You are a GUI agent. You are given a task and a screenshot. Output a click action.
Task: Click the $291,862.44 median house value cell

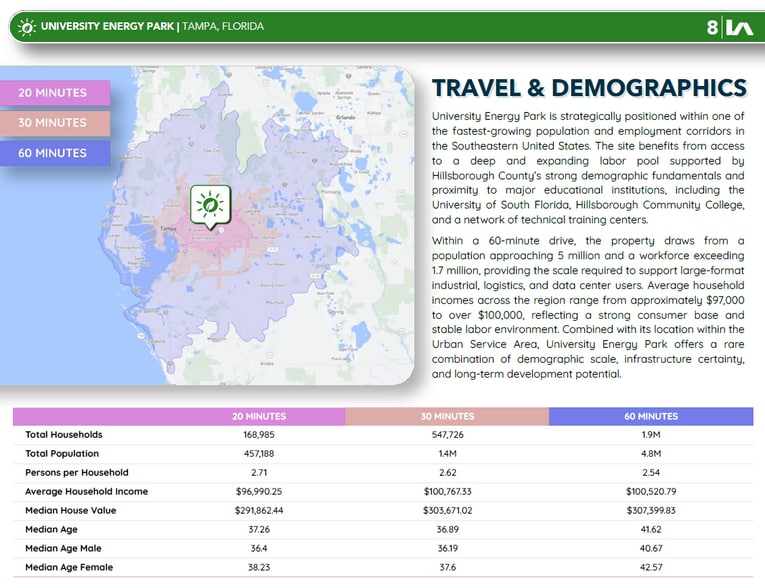click(x=259, y=511)
